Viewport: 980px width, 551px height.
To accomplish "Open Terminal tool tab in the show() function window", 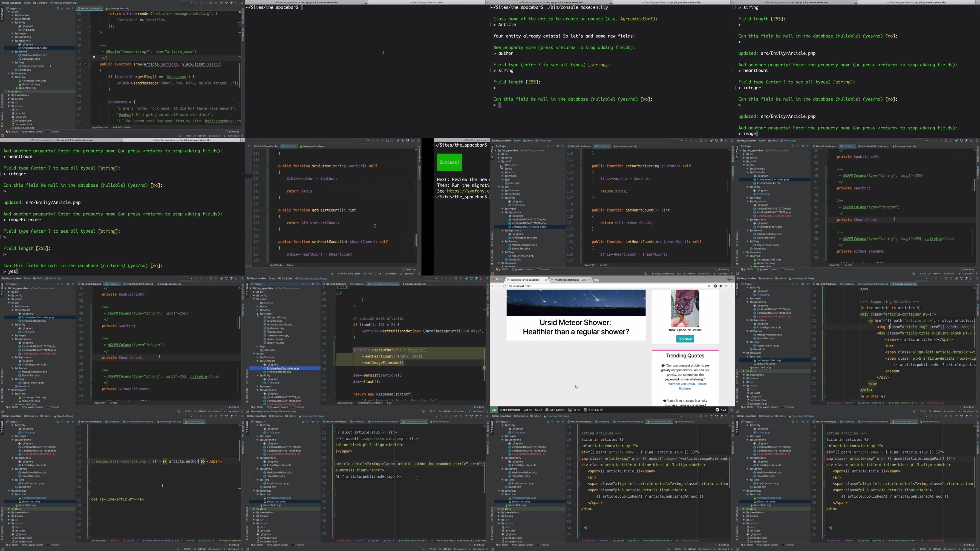I will coord(53,132).
